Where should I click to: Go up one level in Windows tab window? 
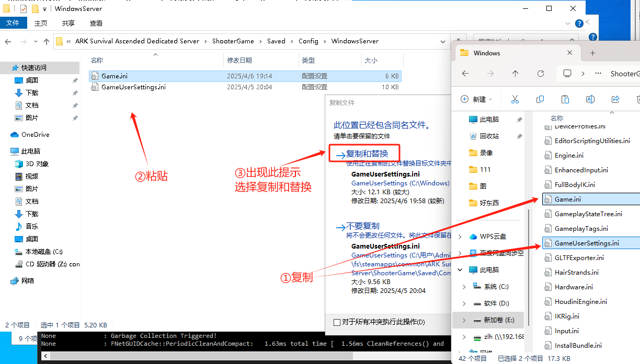516,74
